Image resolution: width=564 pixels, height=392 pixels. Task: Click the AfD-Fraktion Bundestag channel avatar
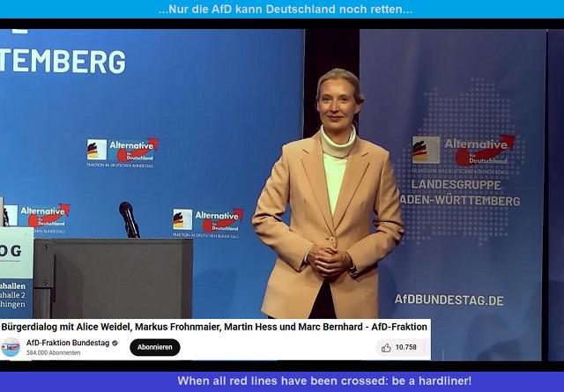click(x=11, y=347)
